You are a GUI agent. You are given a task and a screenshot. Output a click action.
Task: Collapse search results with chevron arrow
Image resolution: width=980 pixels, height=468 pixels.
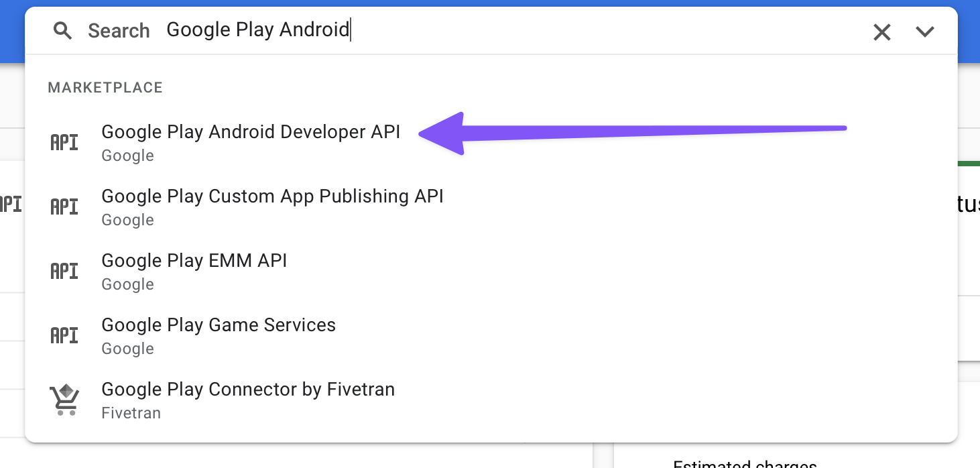click(x=925, y=32)
